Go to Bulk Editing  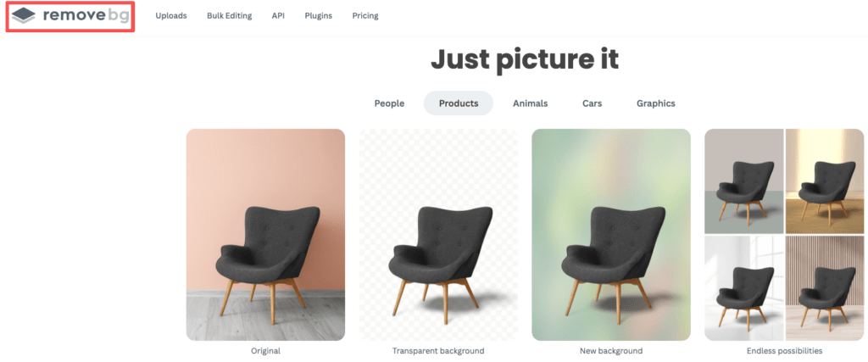pyautogui.click(x=229, y=15)
